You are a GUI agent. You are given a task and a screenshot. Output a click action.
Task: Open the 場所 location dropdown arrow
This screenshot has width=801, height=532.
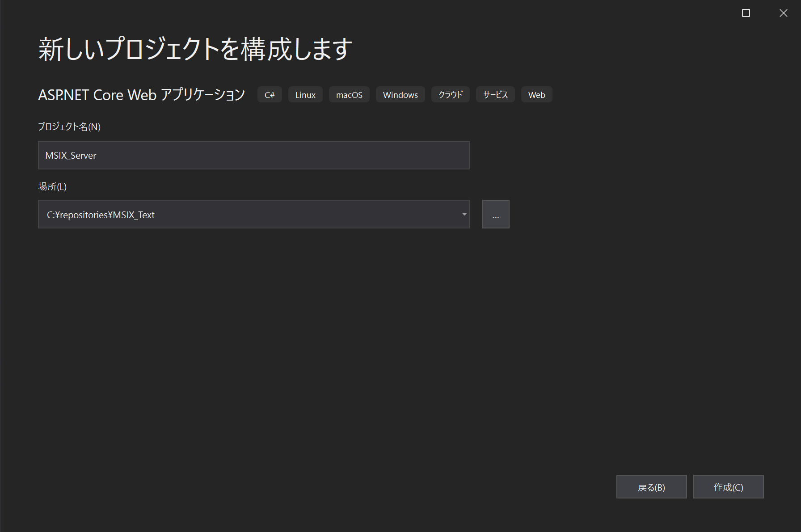point(464,214)
